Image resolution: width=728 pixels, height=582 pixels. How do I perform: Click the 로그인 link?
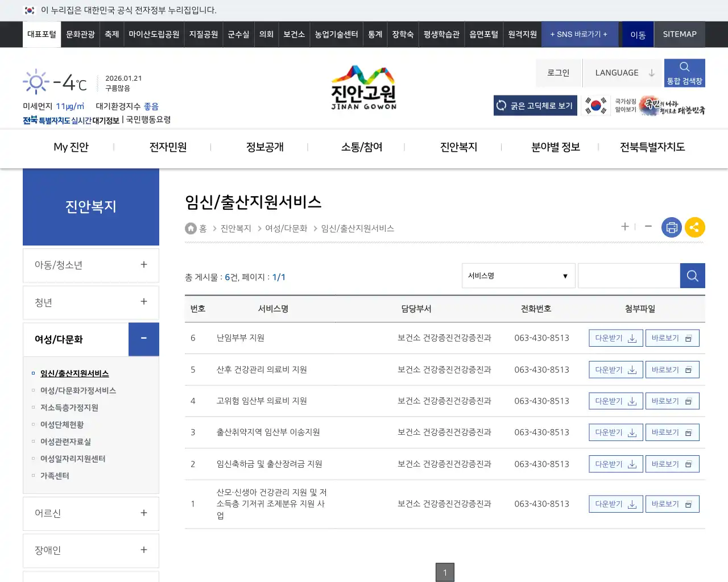pos(559,73)
